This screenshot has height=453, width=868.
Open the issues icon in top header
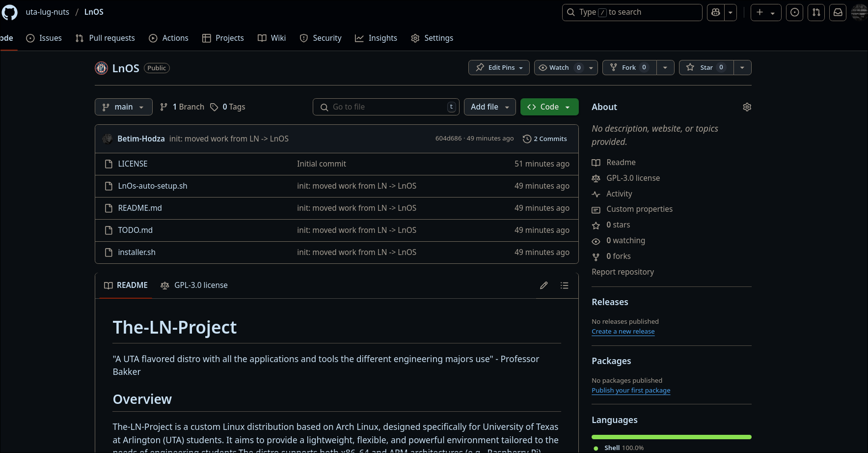coord(794,12)
